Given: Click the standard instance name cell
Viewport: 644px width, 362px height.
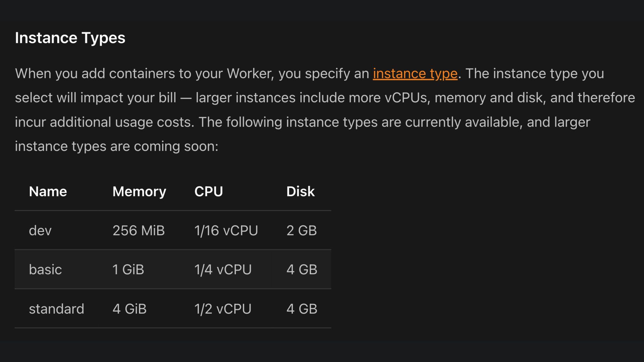Looking at the screenshot, I should [56, 309].
